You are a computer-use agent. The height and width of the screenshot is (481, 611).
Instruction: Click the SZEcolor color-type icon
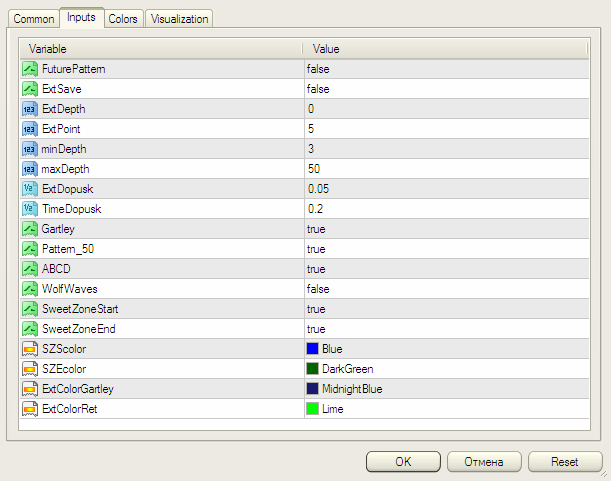pos(30,369)
